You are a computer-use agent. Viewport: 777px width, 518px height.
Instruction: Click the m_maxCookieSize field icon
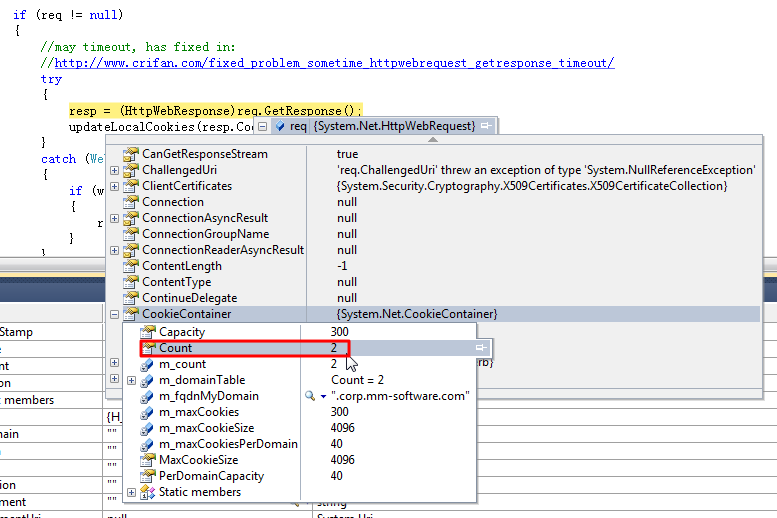(x=147, y=428)
